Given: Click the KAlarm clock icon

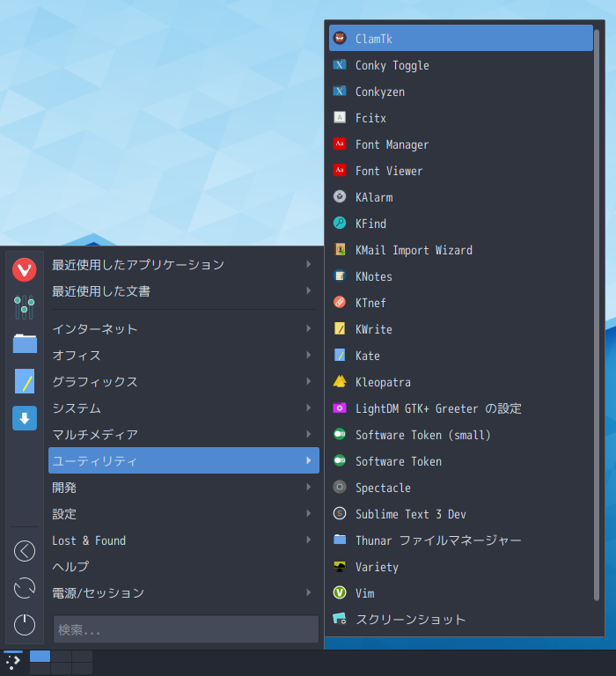Looking at the screenshot, I should point(340,196).
